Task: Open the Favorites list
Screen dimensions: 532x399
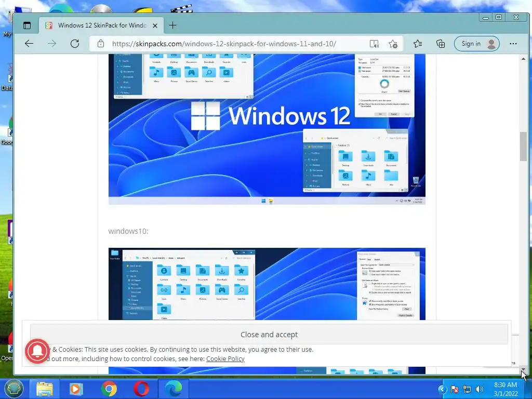Action: pos(418,44)
